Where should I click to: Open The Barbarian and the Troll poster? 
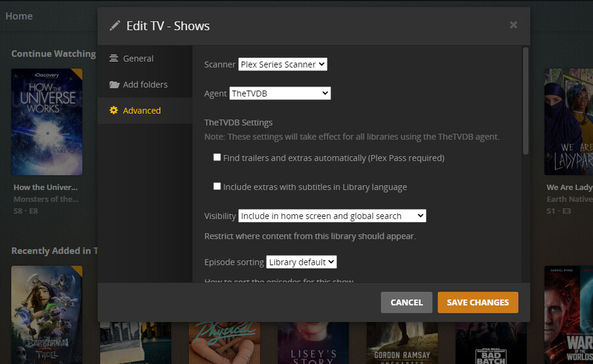pyautogui.click(x=47, y=315)
